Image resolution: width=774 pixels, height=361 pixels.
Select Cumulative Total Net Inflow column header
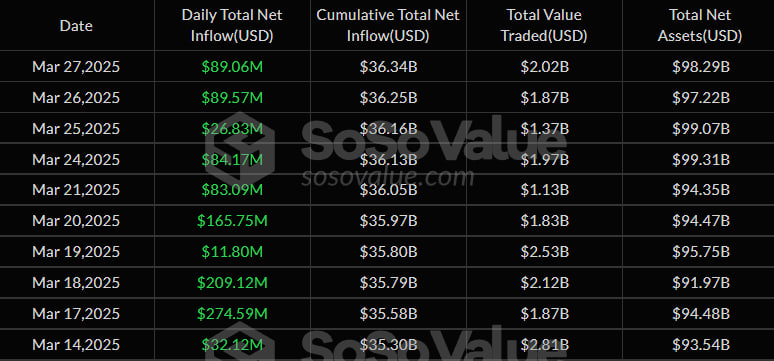point(388,25)
